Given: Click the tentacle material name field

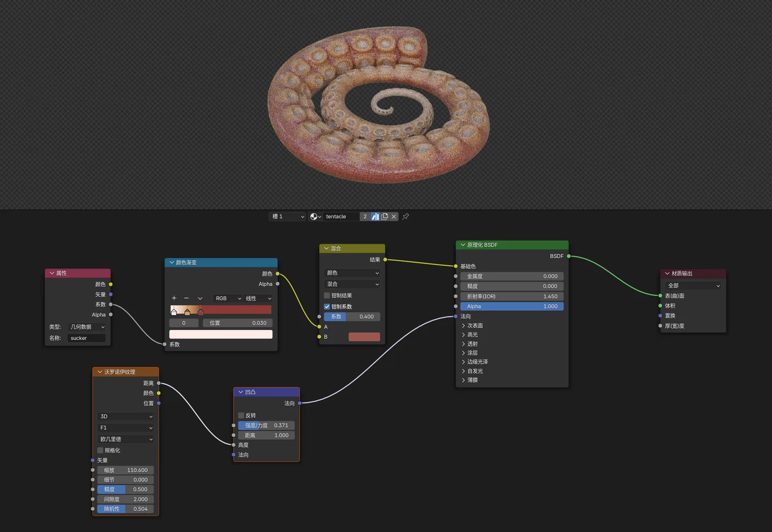Looking at the screenshot, I should (342, 216).
